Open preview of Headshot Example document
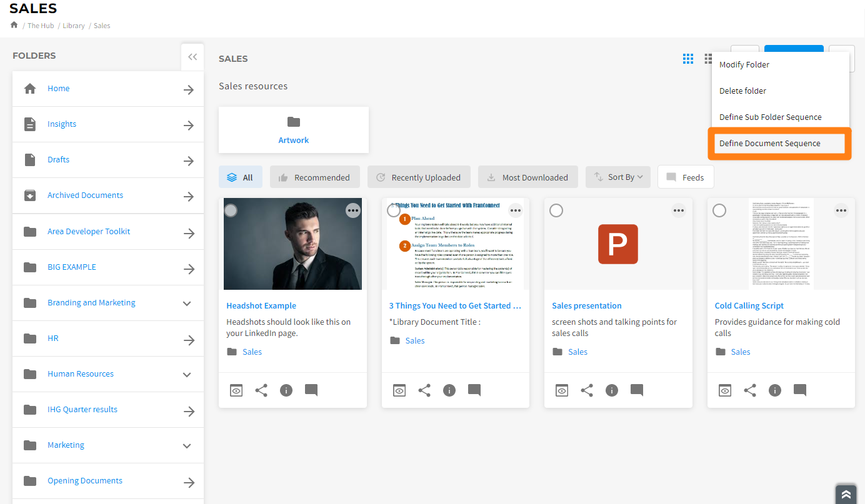Image resolution: width=865 pixels, height=504 pixels. click(236, 390)
